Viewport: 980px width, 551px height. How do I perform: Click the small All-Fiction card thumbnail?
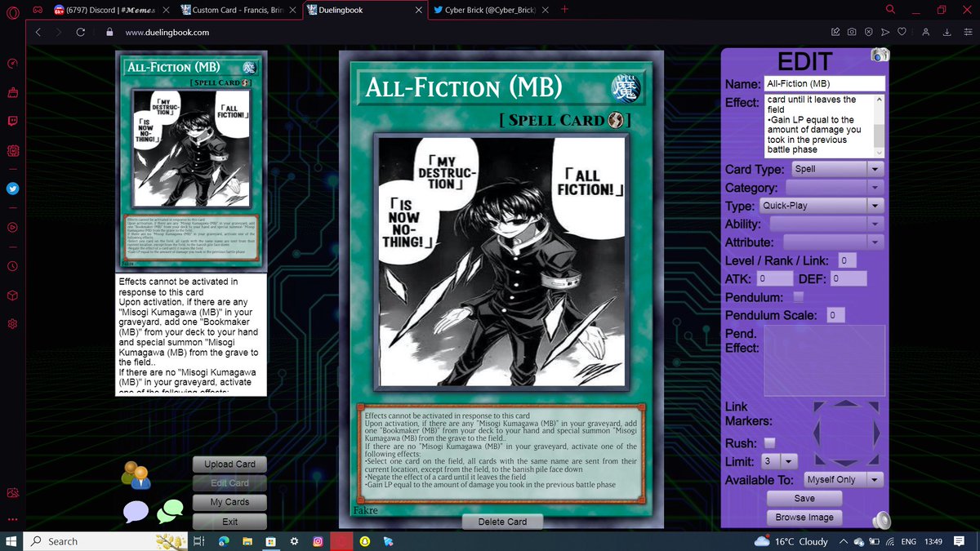tap(191, 161)
